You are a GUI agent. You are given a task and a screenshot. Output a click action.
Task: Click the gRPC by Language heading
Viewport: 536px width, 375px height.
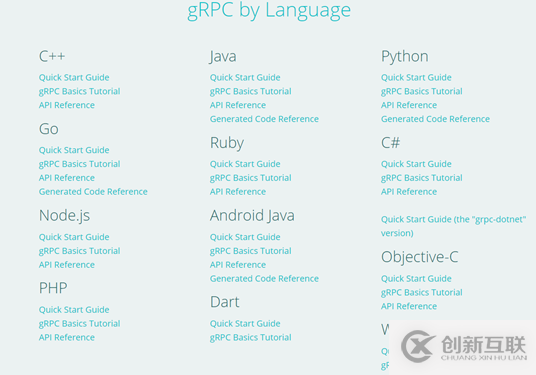(x=269, y=11)
